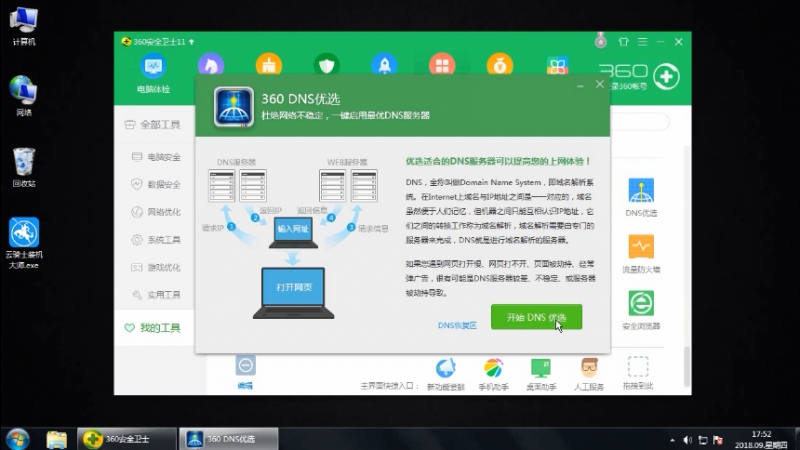Open the skin changer shirt icon
The width and height of the screenshot is (800, 450).
[623, 42]
